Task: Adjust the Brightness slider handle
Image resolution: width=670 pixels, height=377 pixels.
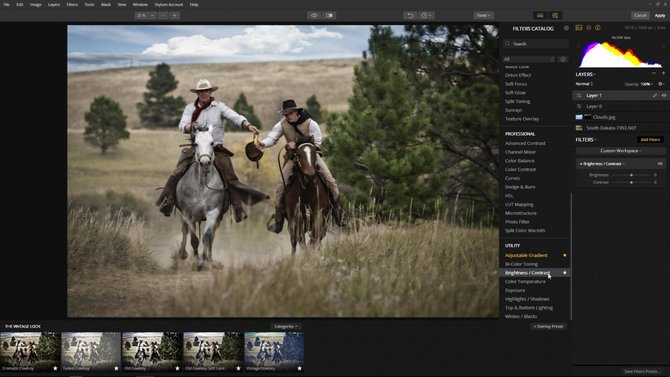Action: [632, 175]
